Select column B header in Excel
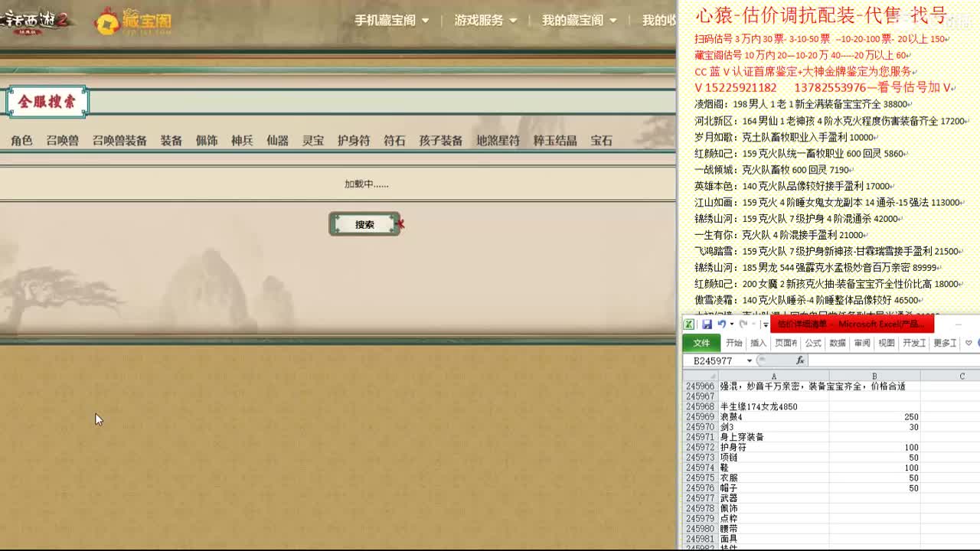The height and width of the screenshot is (551, 980). [x=874, y=377]
